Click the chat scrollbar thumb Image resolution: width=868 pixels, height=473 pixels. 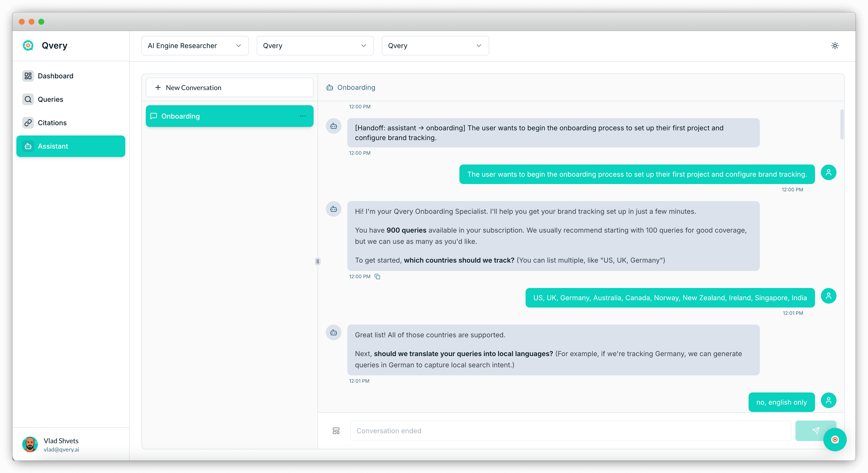(842, 124)
